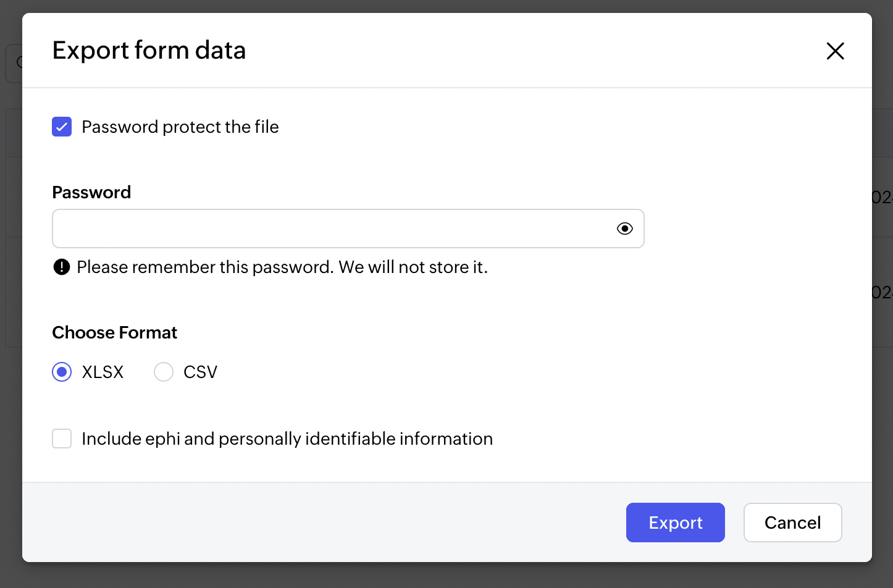Screen dimensions: 893x588
Task: Uncheck the Password protect the file checkbox
Action: coord(62,127)
